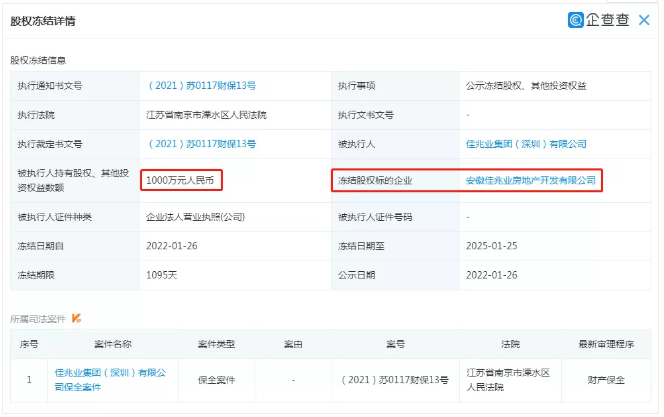The width and height of the screenshot is (664, 417).
Task: Click 企业法人营业执照(公司) value
Action: (x=195, y=217)
